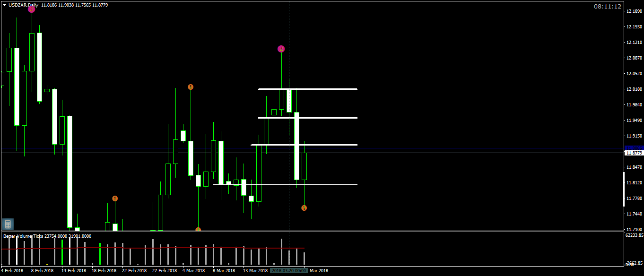Click the green volume bar near 18 Feb 2018
644x276 pixels.
[x=100, y=254]
